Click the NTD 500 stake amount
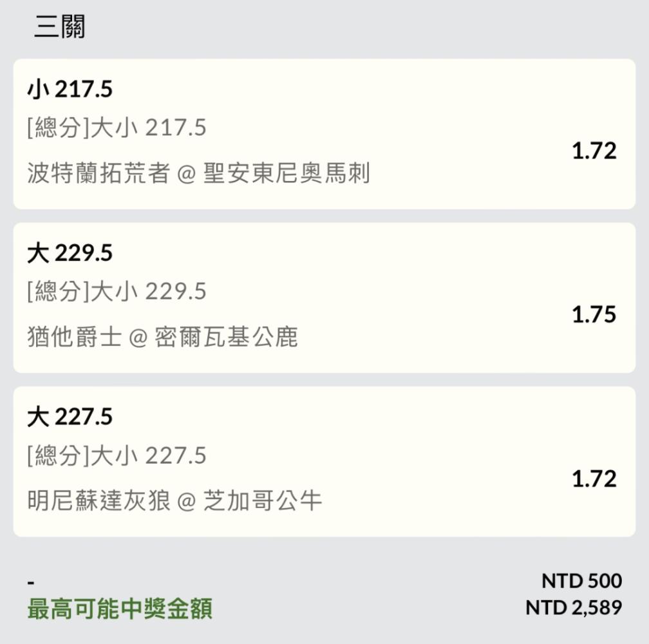 [581, 581]
